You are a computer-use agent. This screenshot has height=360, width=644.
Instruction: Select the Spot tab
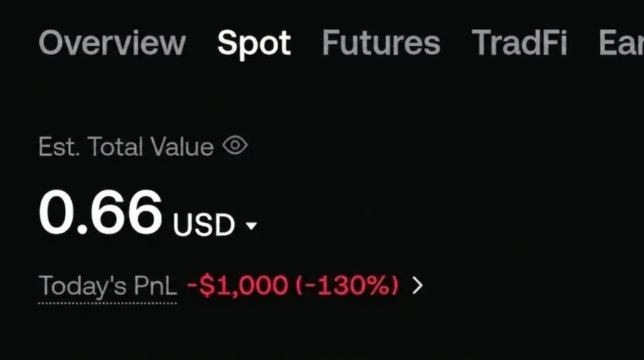coord(254,45)
